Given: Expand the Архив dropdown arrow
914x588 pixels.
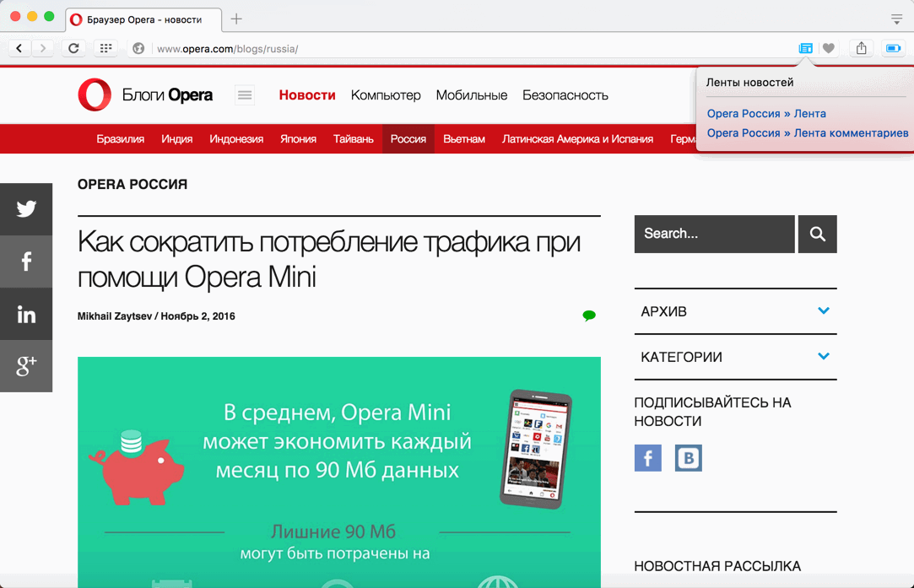Looking at the screenshot, I should point(823,310).
